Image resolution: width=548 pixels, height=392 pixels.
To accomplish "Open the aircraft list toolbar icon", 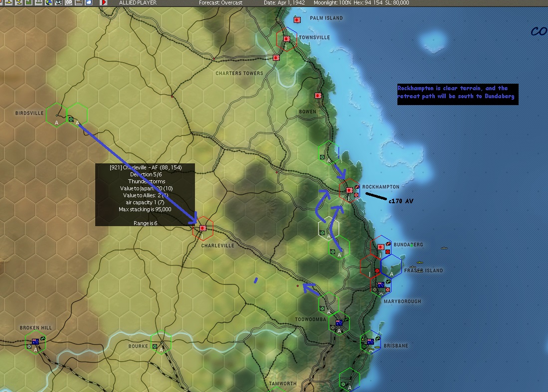I will click(x=9, y=2).
